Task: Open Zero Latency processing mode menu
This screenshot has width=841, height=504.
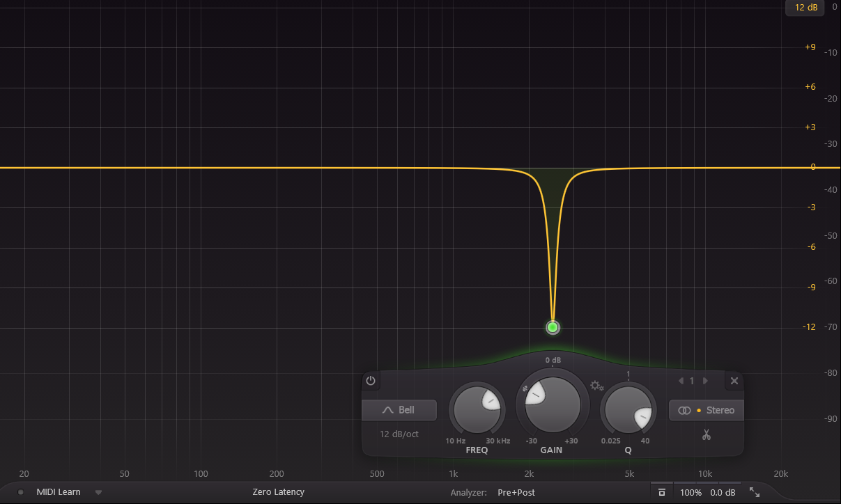Action: pyautogui.click(x=278, y=492)
